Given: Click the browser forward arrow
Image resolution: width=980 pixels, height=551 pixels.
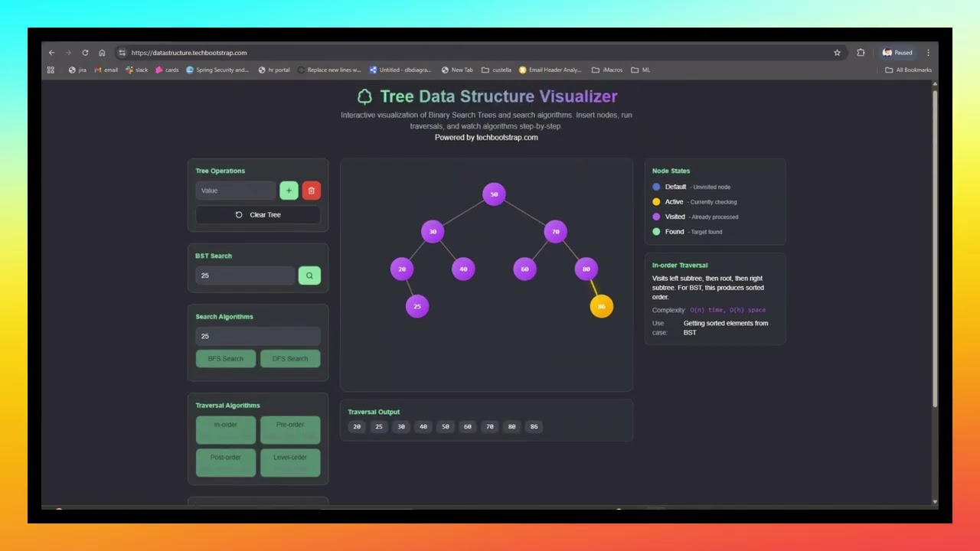Looking at the screenshot, I should (x=68, y=53).
